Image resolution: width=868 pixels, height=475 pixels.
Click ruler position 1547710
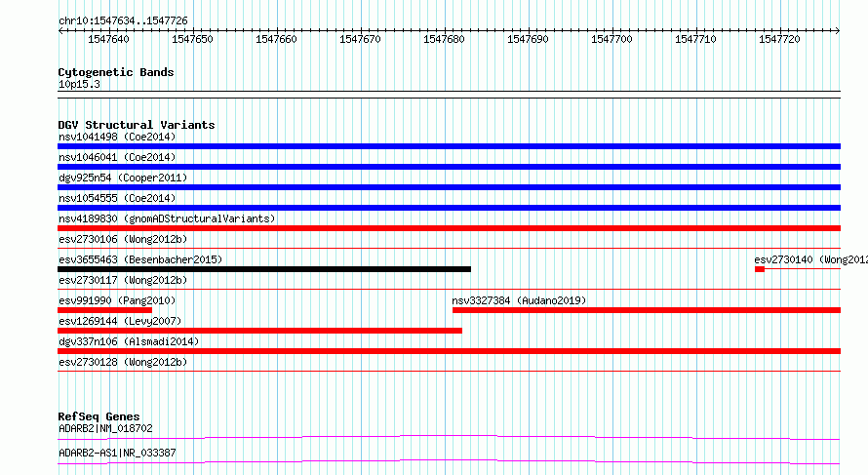695,39
